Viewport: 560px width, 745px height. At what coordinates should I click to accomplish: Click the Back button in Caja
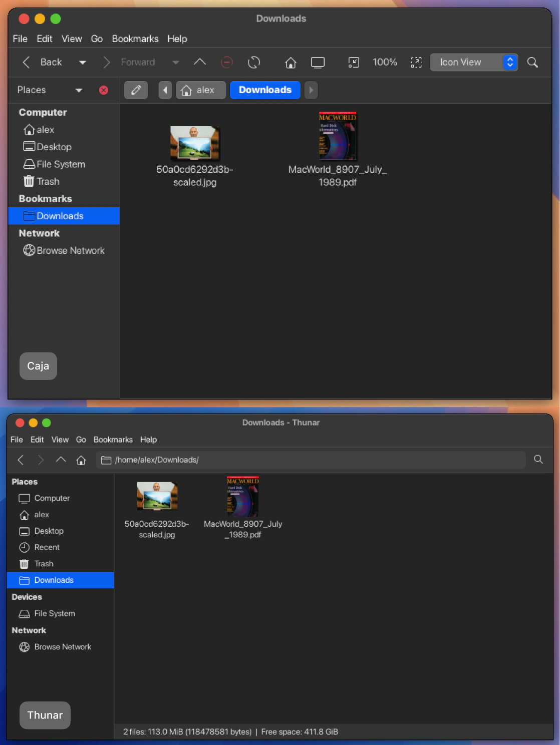(x=43, y=62)
